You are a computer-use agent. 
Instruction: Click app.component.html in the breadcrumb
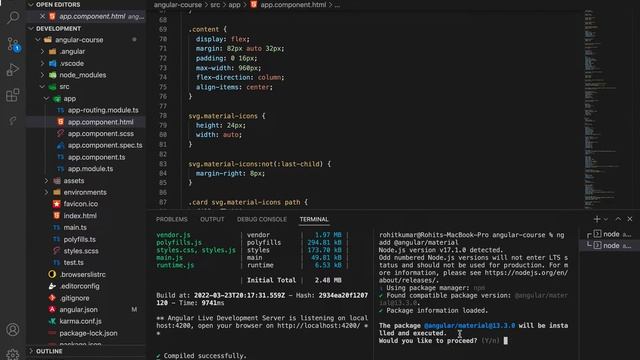pos(293,5)
